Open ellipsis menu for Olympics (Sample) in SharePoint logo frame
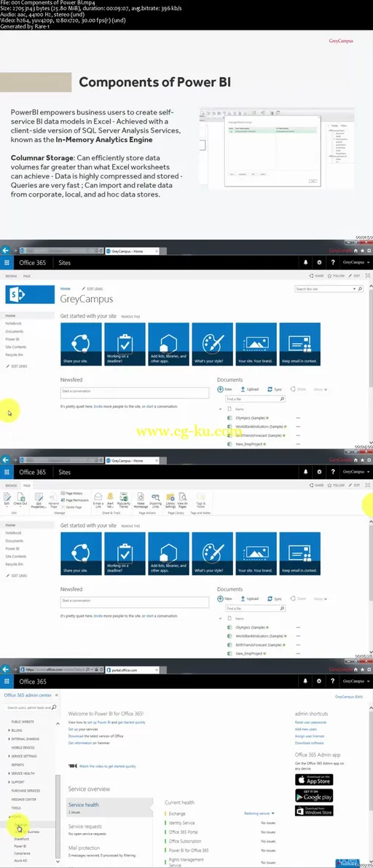The width and height of the screenshot is (373, 868). point(298,418)
